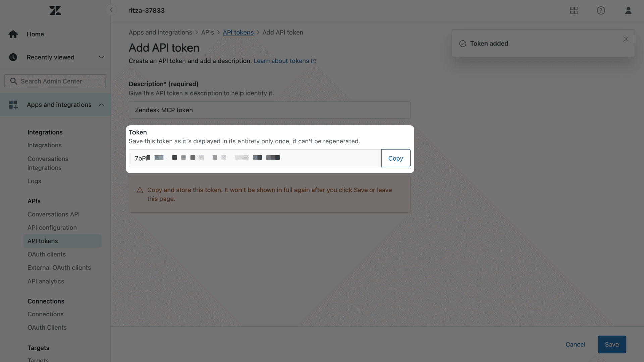Open OAuth clients from the sidebar

[x=46, y=254]
